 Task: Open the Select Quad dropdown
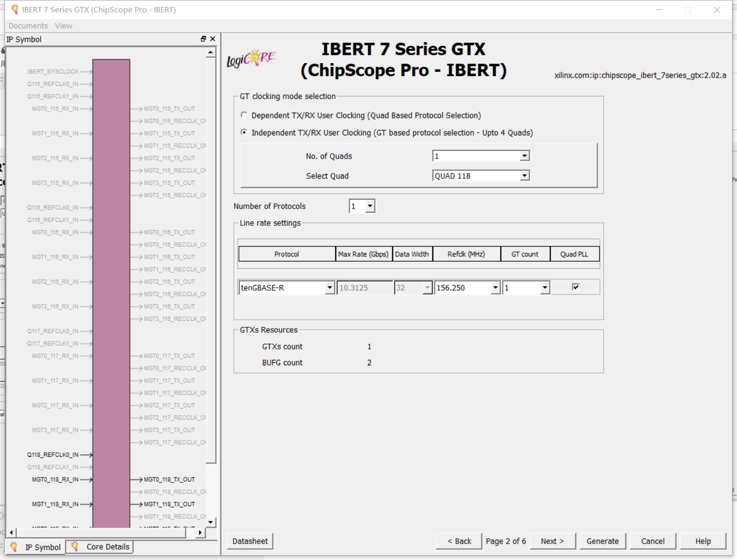coord(524,176)
